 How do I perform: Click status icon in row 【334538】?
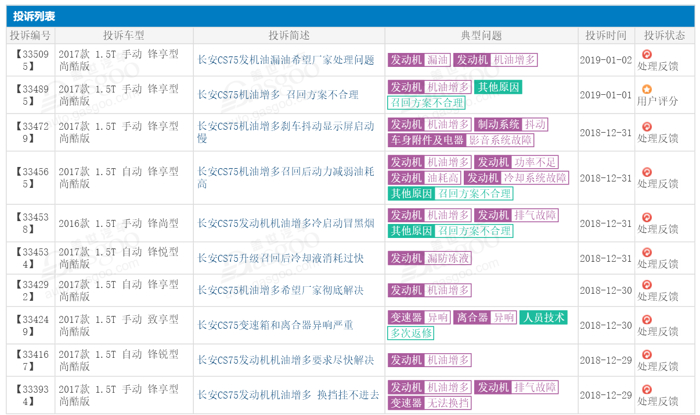tap(646, 217)
